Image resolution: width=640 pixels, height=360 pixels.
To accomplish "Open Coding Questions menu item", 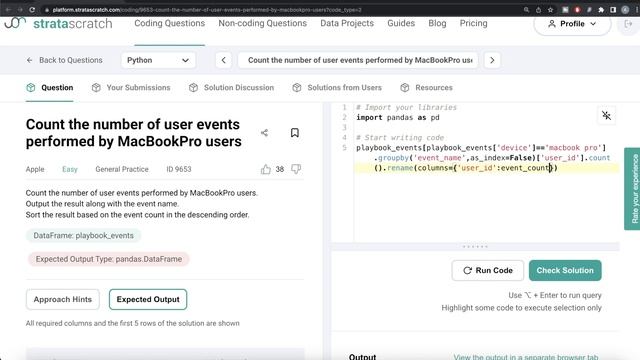I will (x=169, y=23).
